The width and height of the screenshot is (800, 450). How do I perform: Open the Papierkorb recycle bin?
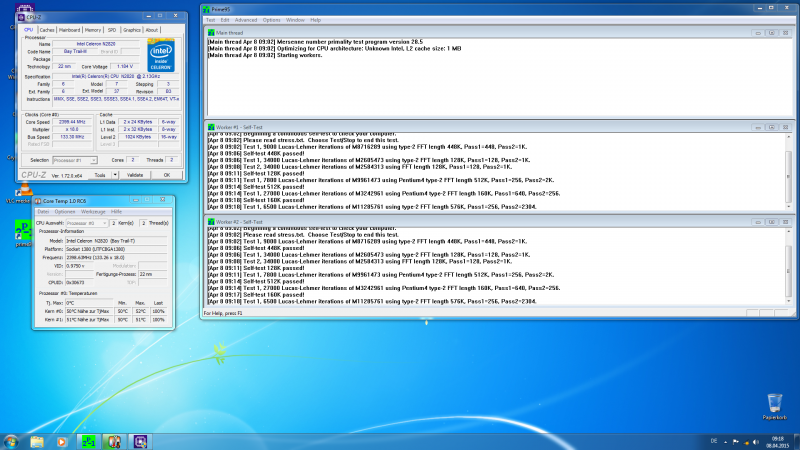pyautogui.click(x=774, y=407)
